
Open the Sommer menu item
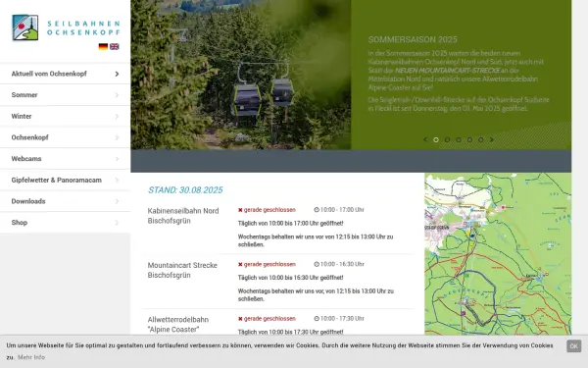65,95
